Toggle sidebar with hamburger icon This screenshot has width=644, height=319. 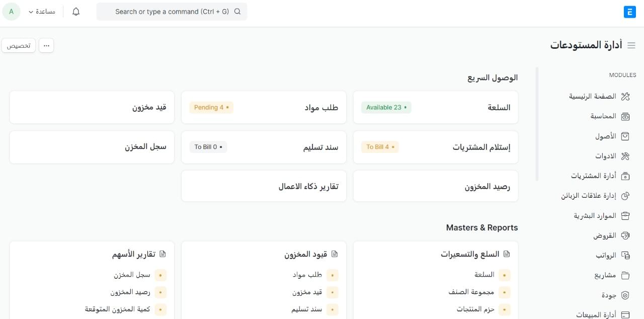(x=631, y=45)
